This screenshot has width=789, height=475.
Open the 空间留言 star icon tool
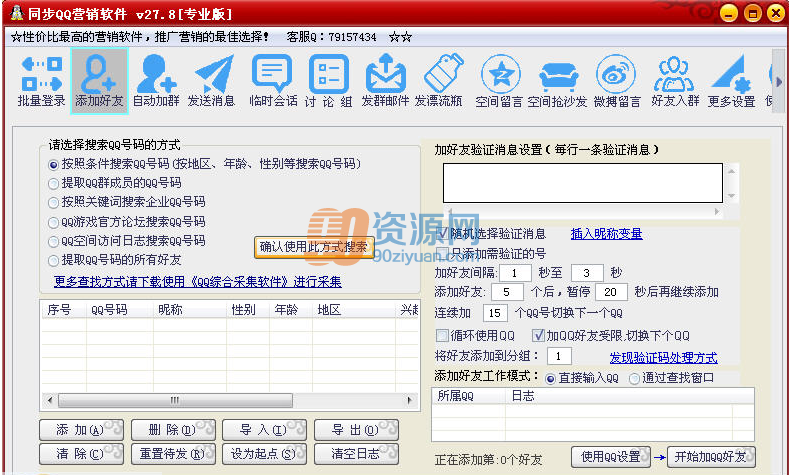[499, 82]
